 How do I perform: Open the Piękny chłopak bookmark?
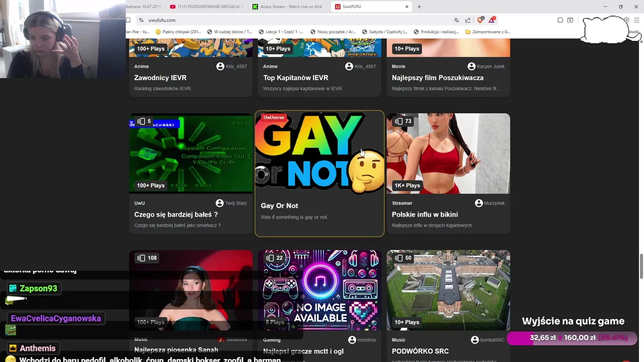178,32
